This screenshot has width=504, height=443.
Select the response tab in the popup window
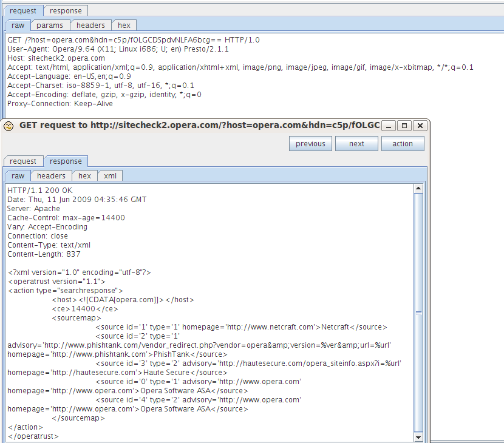pyautogui.click(x=66, y=161)
